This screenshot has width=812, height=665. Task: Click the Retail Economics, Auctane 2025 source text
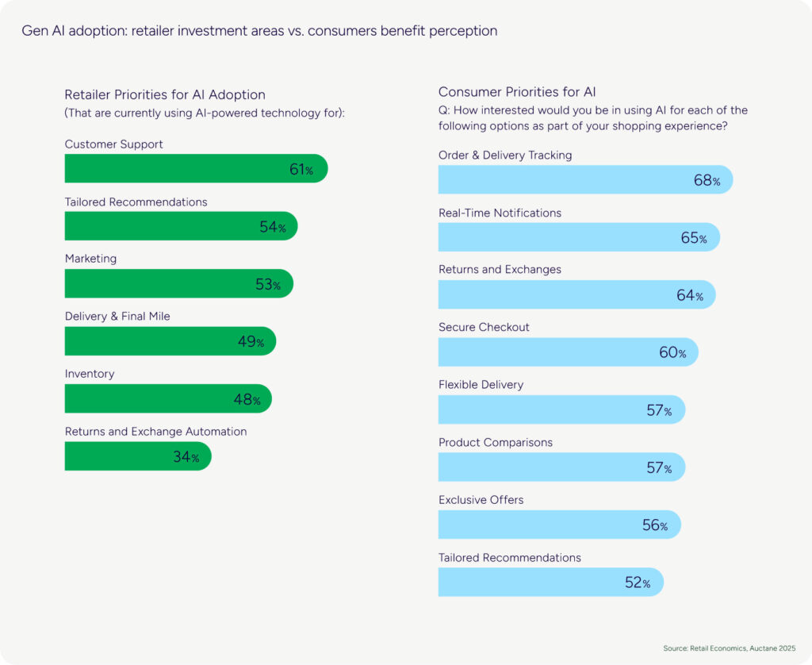pos(729,648)
